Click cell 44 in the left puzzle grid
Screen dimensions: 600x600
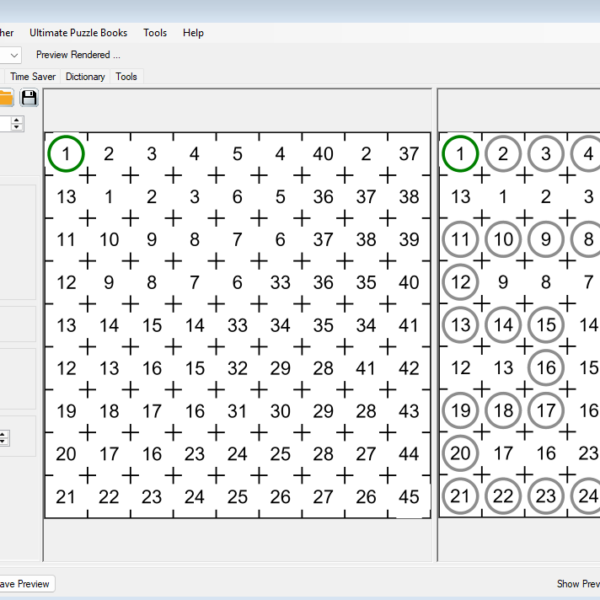tap(409, 454)
